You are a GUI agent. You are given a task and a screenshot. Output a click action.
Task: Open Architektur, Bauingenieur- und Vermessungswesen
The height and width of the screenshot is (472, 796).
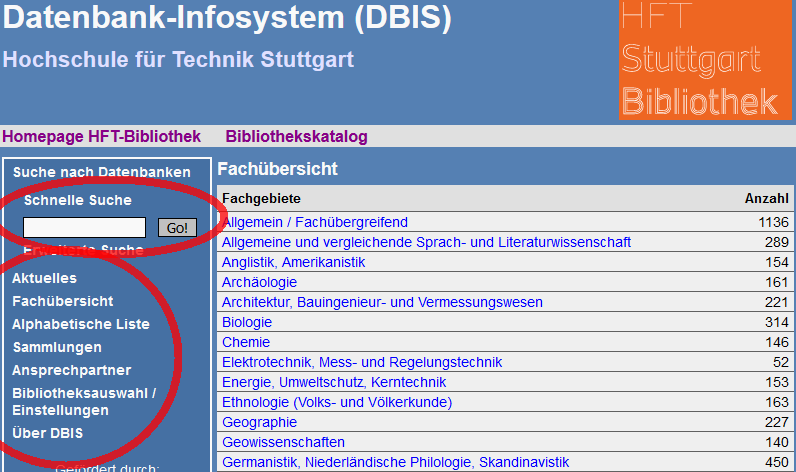click(x=382, y=302)
